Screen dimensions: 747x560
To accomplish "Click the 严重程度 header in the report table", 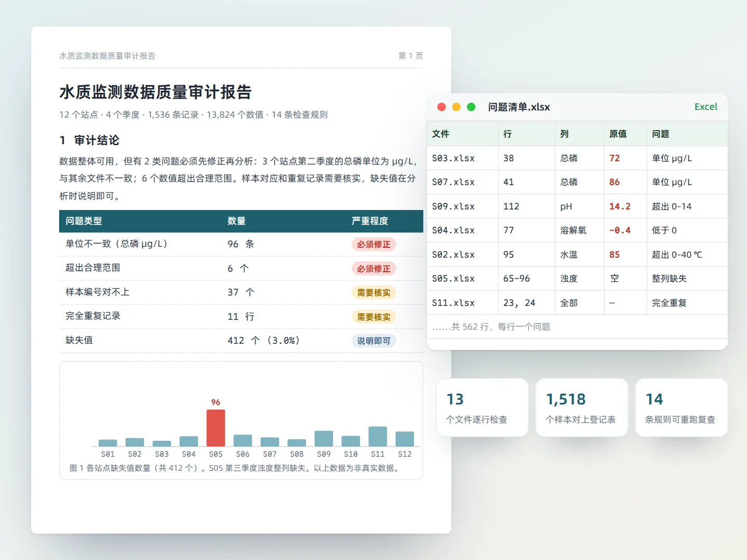I will click(x=370, y=221).
